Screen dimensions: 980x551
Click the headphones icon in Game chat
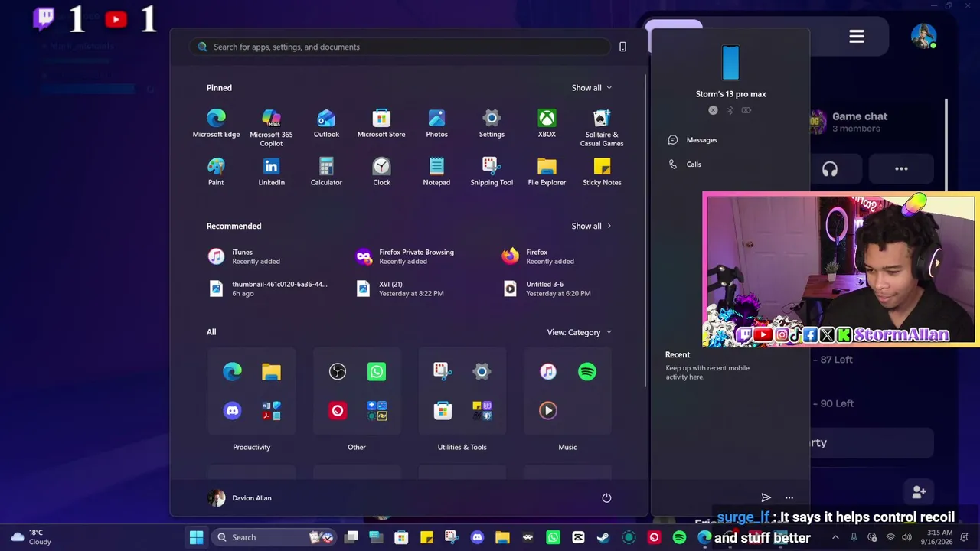[830, 169]
